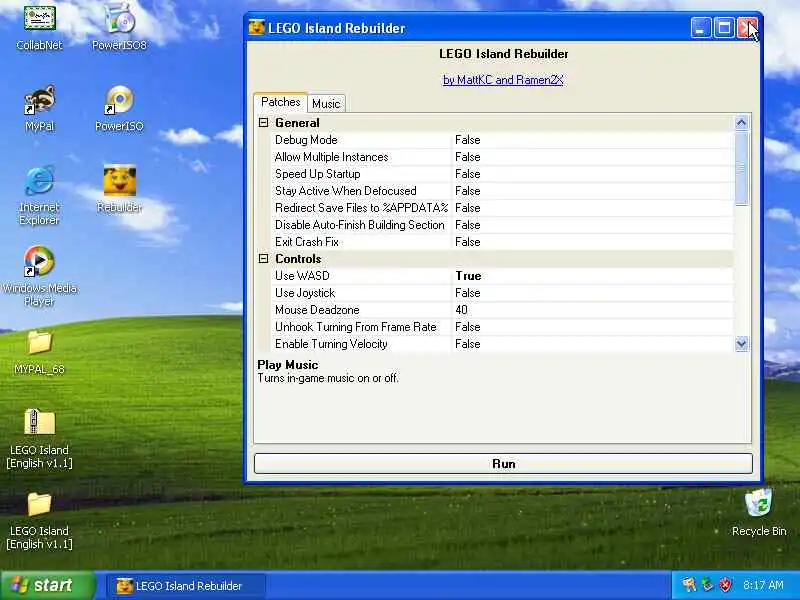Image resolution: width=800 pixels, height=600 pixels.
Task: Select the Speed Up Startup label
Action: pos(317,174)
